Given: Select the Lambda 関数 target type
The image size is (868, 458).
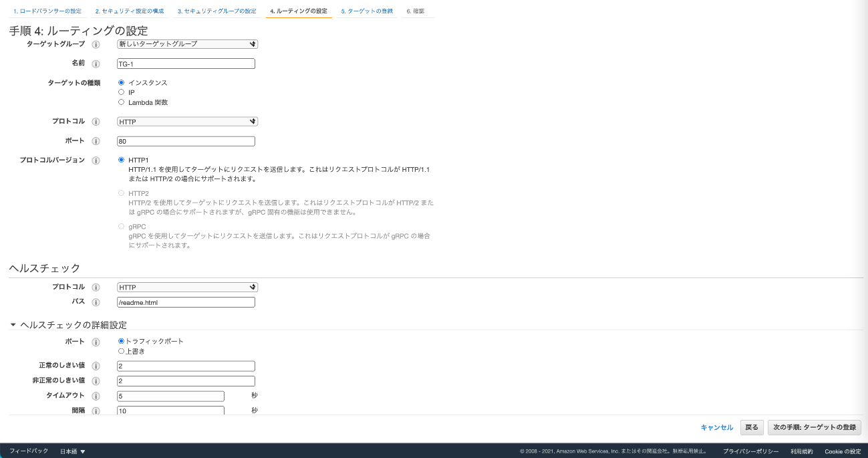Looking at the screenshot, I should (x=121, y=102).
